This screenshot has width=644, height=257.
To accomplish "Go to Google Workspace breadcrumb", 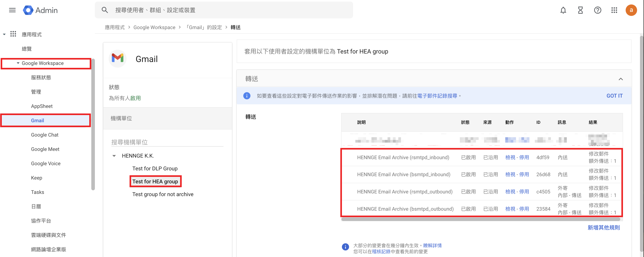I will tap(154, 27).
